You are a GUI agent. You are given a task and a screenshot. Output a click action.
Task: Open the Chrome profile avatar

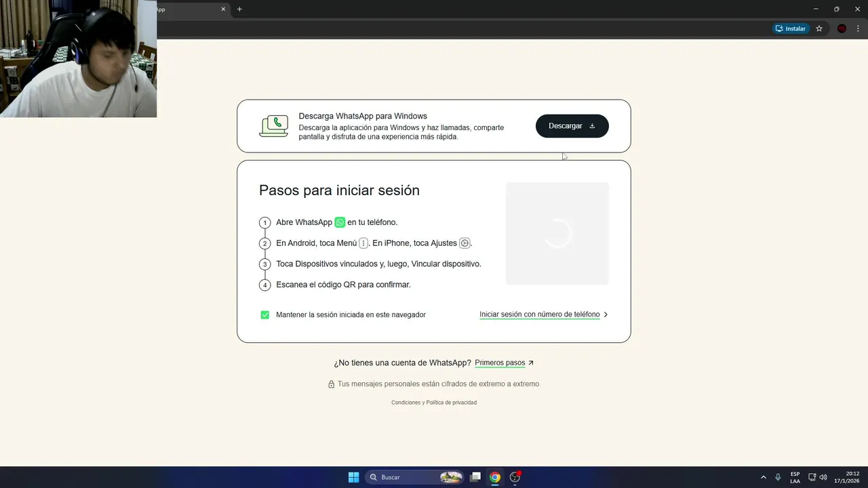point(842,28)
